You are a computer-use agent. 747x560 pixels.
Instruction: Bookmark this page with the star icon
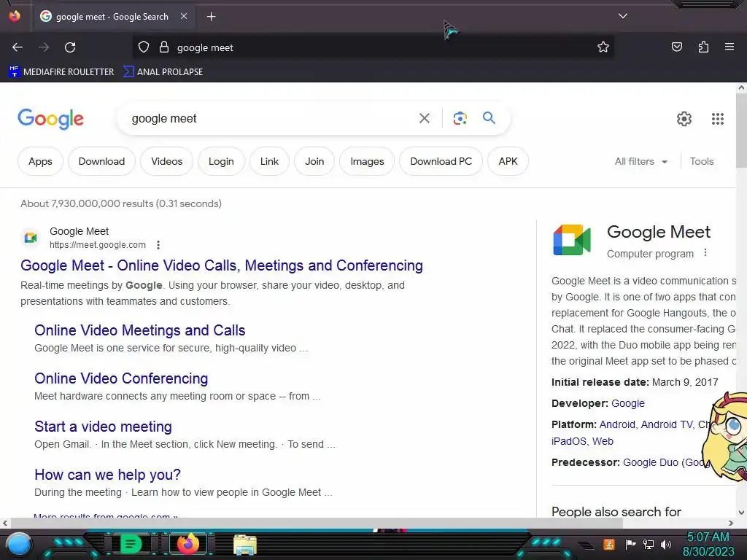603,47
